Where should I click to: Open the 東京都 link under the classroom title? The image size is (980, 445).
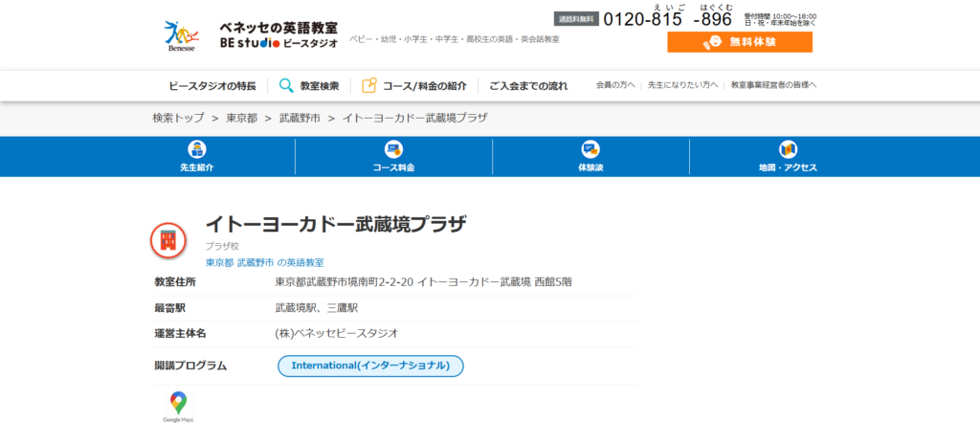[x=219, y=262]
